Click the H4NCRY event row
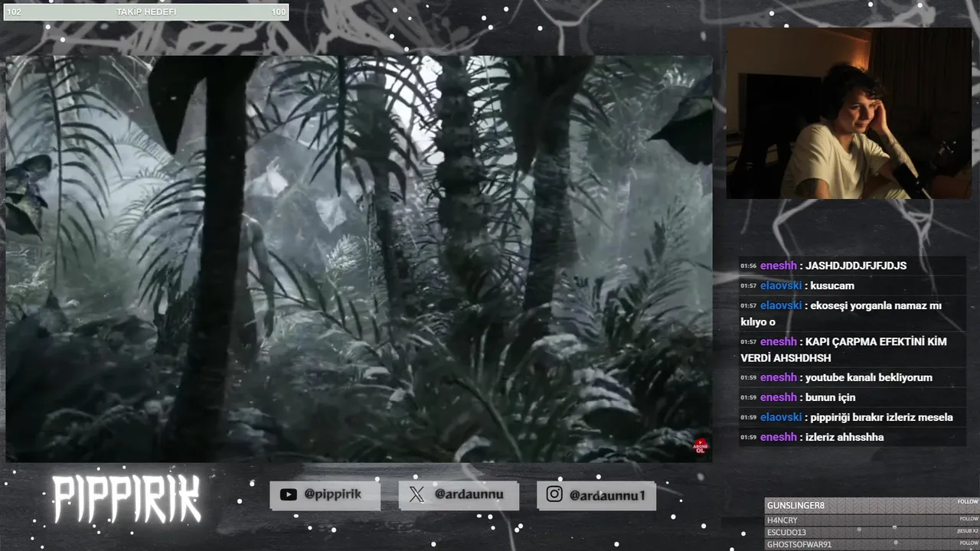The image size is (980, 551). pos(872,520)
